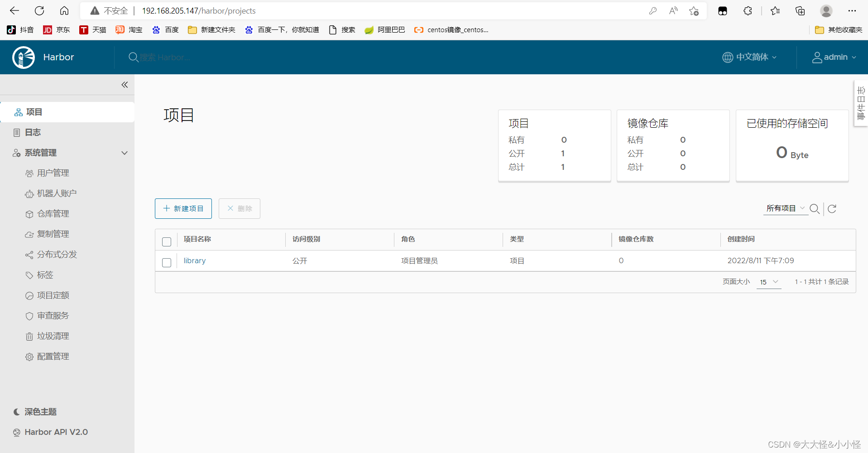This screenshot has width=868, height=453.
Task: Open browser collections icon
Action: pyautogui.click(x=800, y=11)
